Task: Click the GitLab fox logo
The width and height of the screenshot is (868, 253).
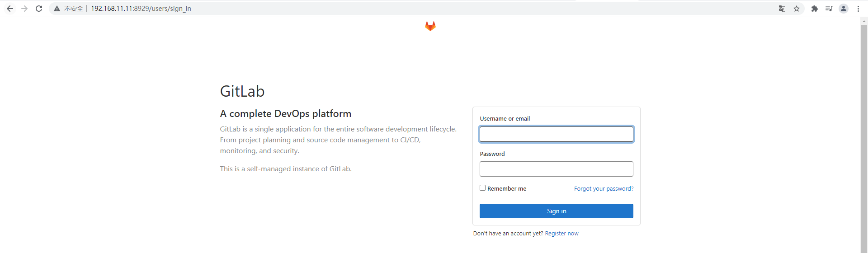Action: tap(430, 26)
